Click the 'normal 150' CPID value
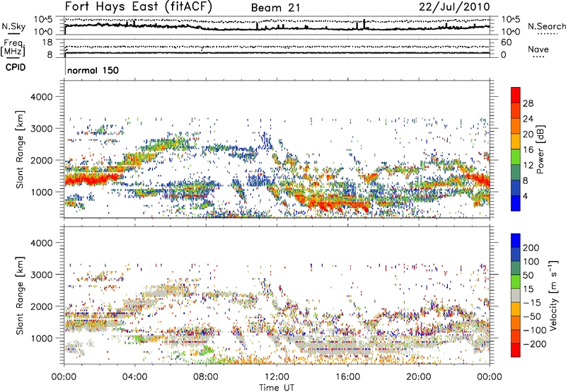 (93, 70)
